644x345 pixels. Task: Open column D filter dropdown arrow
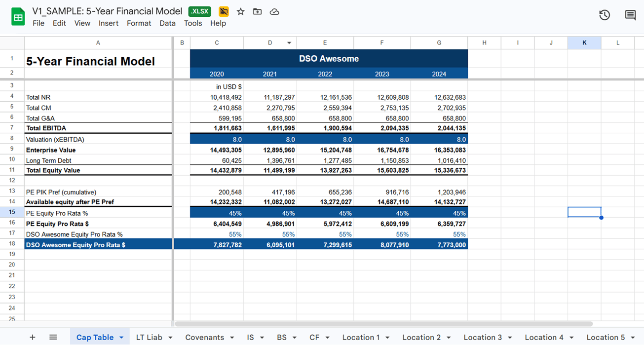289,43
